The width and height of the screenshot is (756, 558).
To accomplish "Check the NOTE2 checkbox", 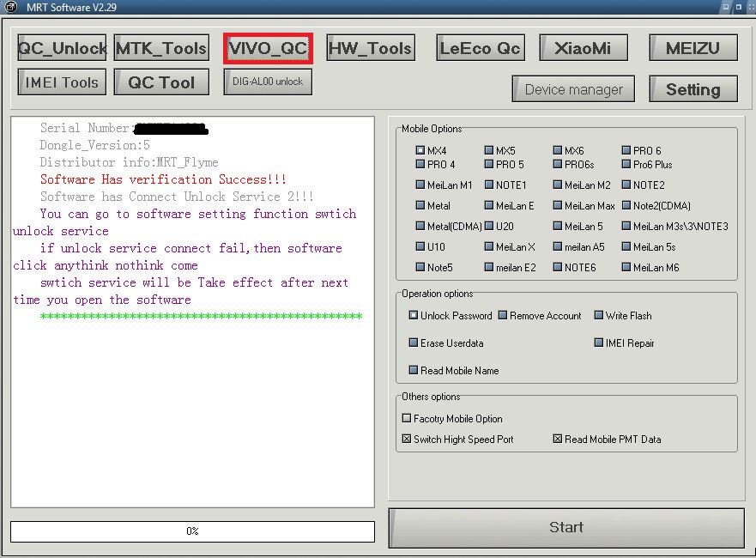I will [626, 185].
